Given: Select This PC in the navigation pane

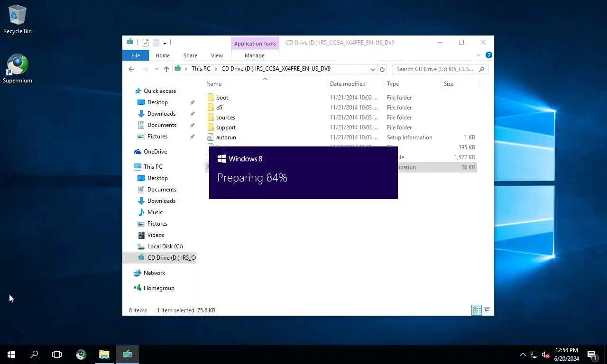Looking at the screenshot, I should pyautogui.click(x=153, y=167).
